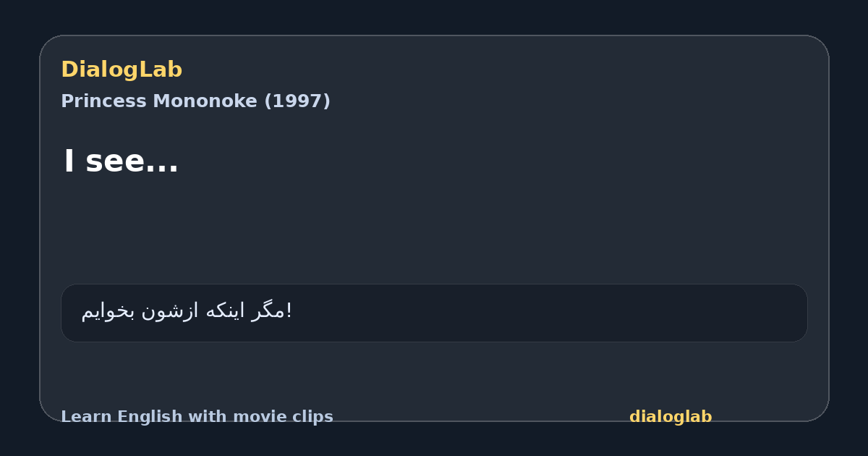868x456 pixels.
Task: Select the Persian word "بخوایم" in the translation
Action: pos(108,311)
